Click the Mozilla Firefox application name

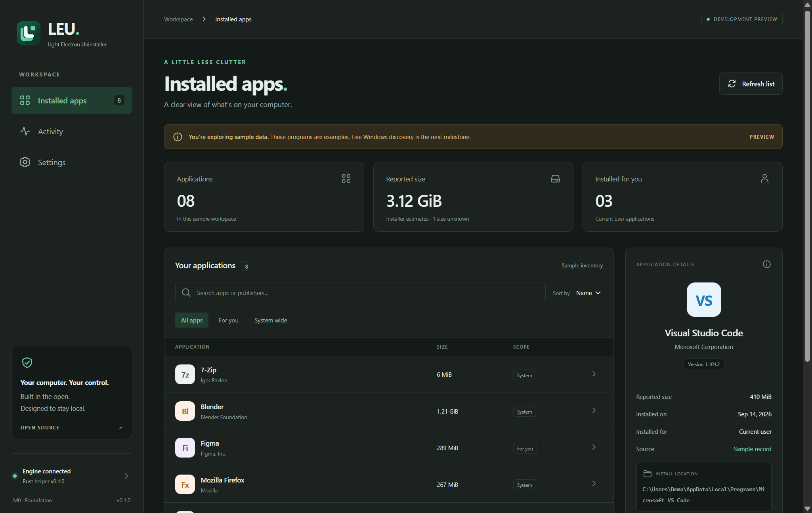pyautogui.click(x=222, y=480)
